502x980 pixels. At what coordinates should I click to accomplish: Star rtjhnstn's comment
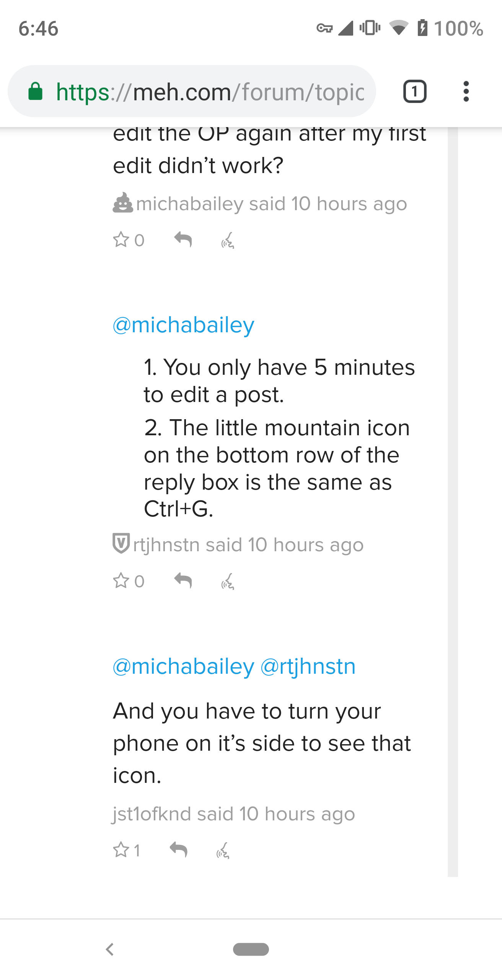pyautogui.click(x=121, y=581)
